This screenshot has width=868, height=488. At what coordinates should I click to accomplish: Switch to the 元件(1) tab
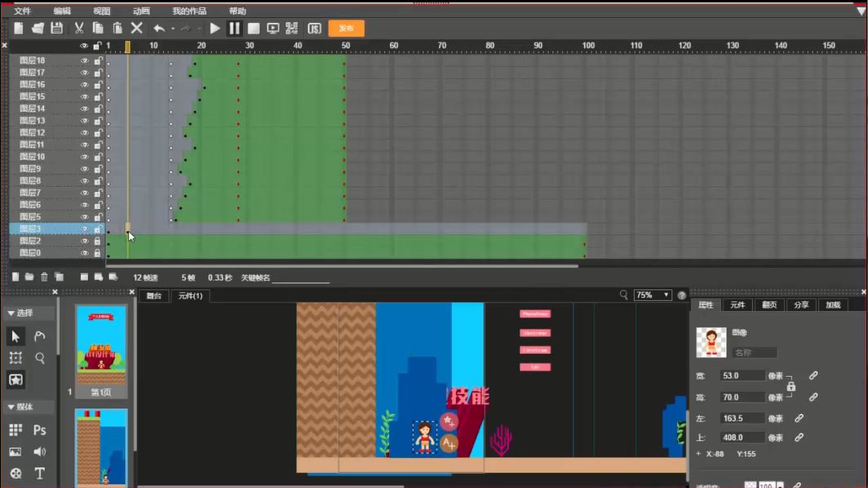(x=190, y=295)
